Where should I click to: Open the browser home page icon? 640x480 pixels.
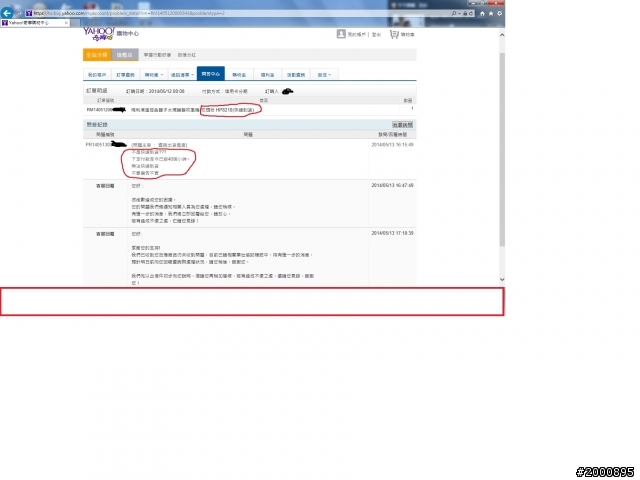(x=482, y=13)
